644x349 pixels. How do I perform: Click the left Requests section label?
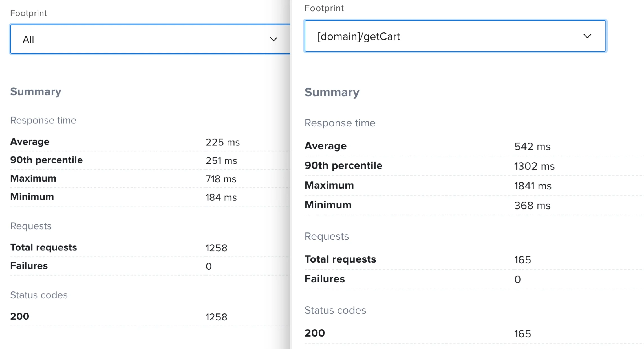31,226
